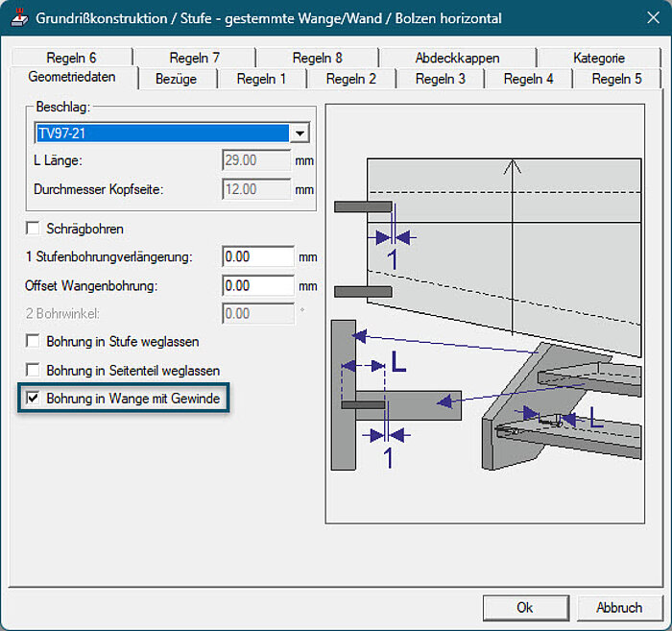Uncheck Bohrung in Wange mit Gewinde
Screen dimensions: 672x631
click(x=33, y=398)
